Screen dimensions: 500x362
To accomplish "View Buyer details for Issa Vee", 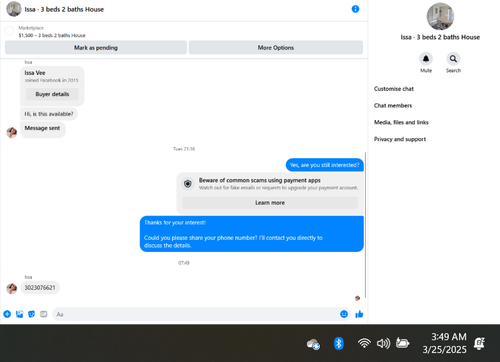I will point(52,94).
